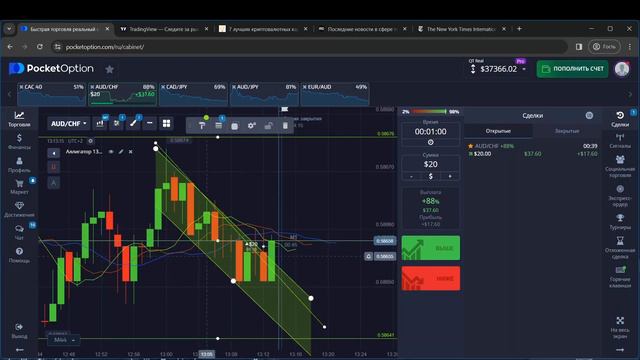Open the Сделки history icon in the right sidebar
Viewport: 640px width, 360px height.
coord(620,119)
